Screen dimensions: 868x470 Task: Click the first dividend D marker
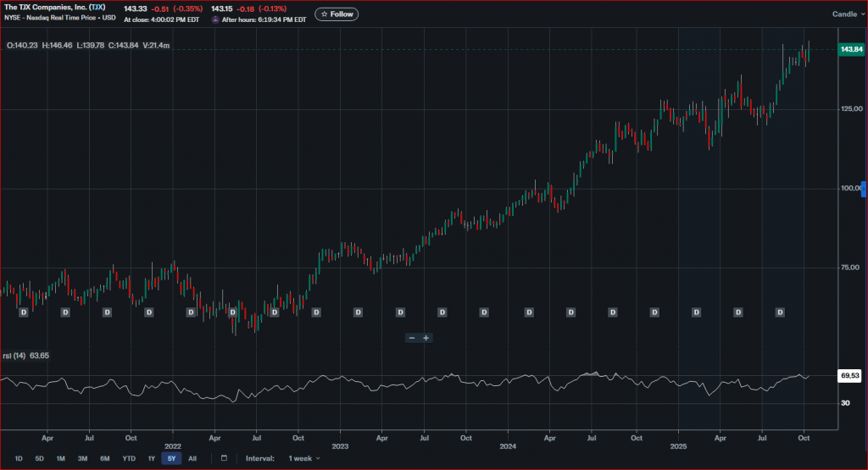click(x=24, y=312)
